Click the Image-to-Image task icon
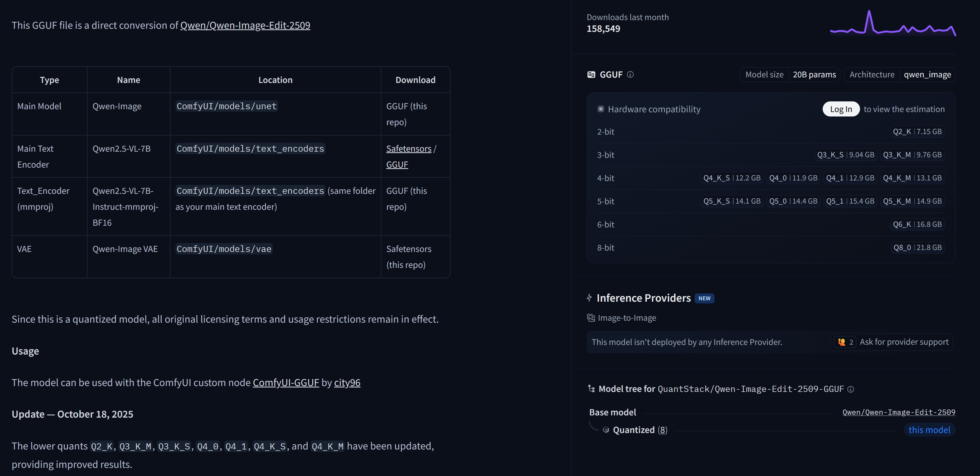 click(591, 318)
